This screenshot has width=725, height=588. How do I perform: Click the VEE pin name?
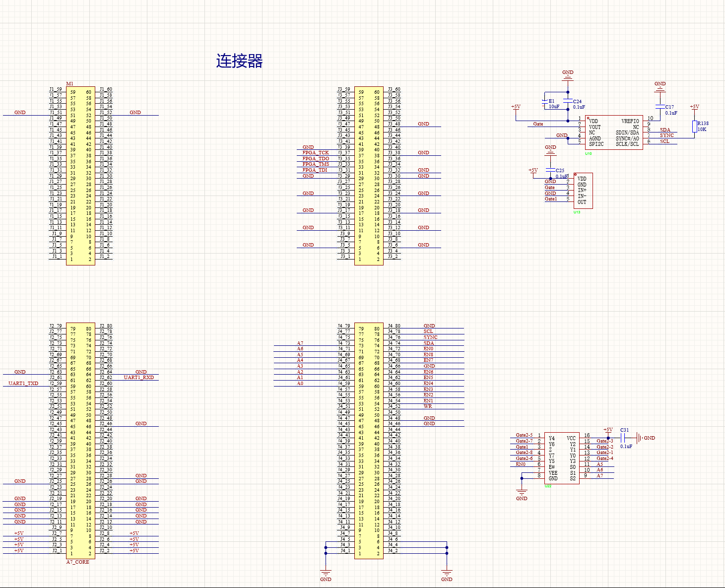click(x=553, y=473)
